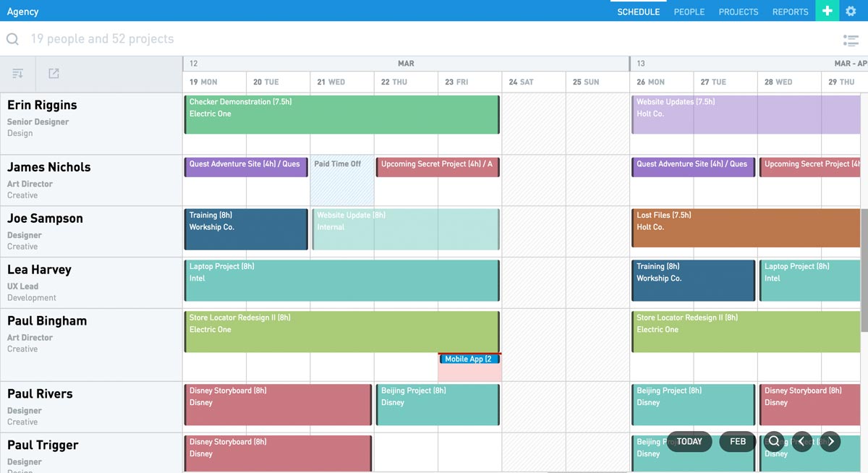Open February using the FEB button
868x473 pixels.
pos(737,441)
